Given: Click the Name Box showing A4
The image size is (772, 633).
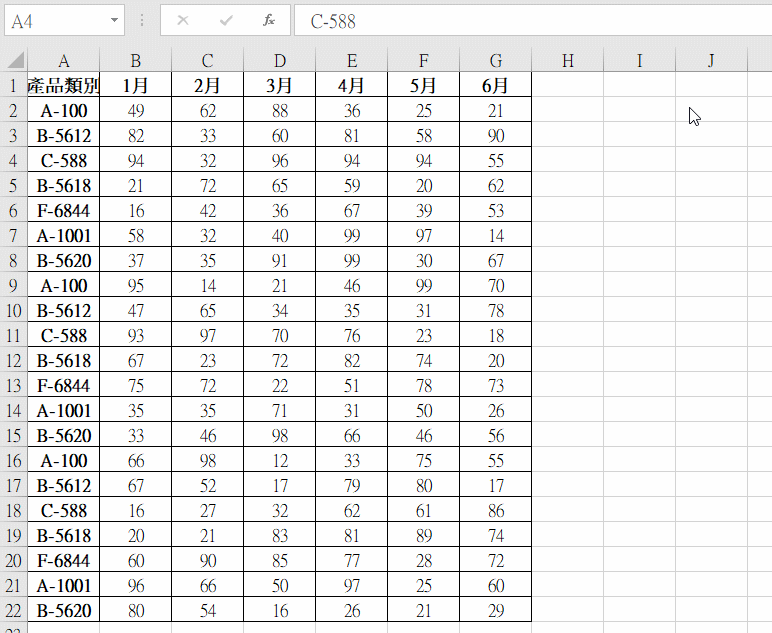Looking at the screenshot, I should [x=64, y=21].
